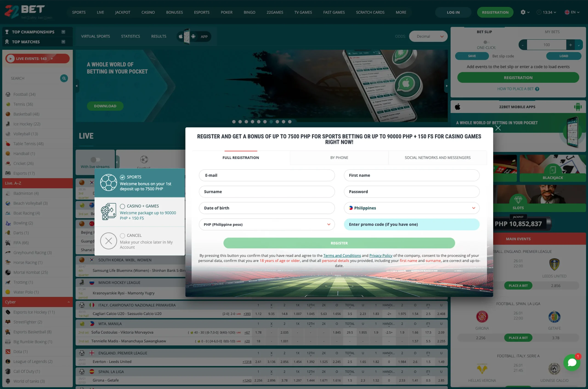Click the help icon beside How To Place A Bet
Viewport: 588px width, 389px height.
[537, 89]
